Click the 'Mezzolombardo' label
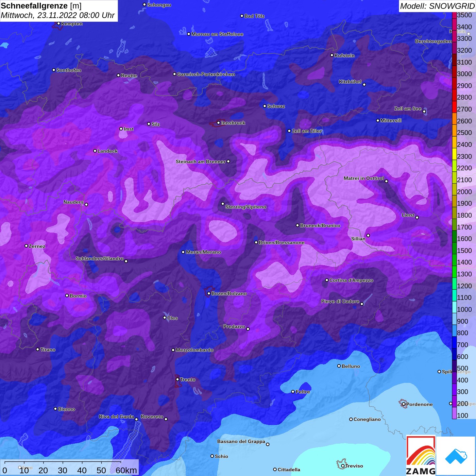Viewport: 476px width, 476px height. tap(194, 350)
